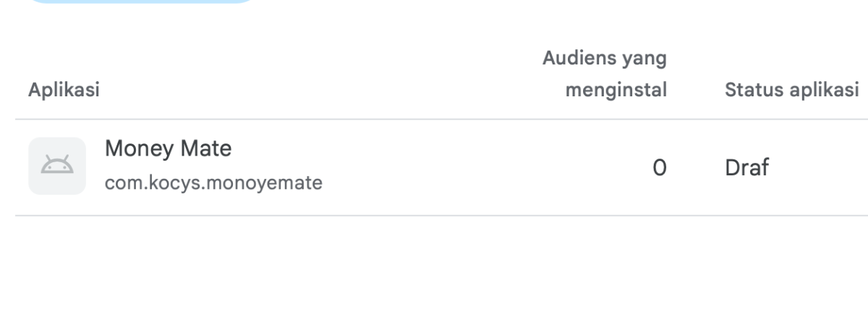Click the Draf status of Money Mate
868x323 pixels.
click(746, 168)
